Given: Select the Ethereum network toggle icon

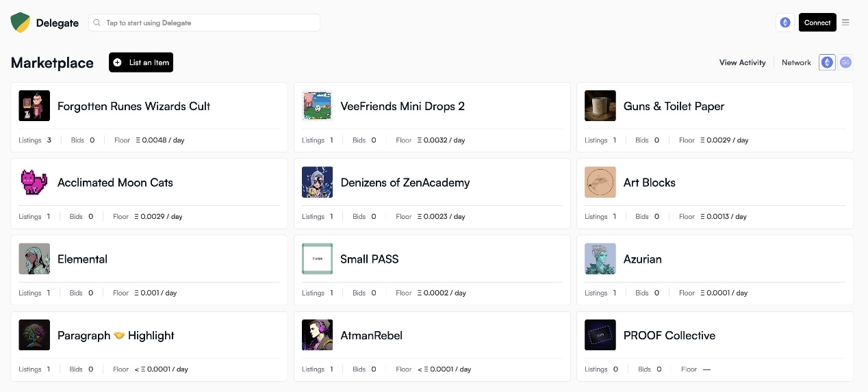Looking at the screenshot, I should click(827, 62).
